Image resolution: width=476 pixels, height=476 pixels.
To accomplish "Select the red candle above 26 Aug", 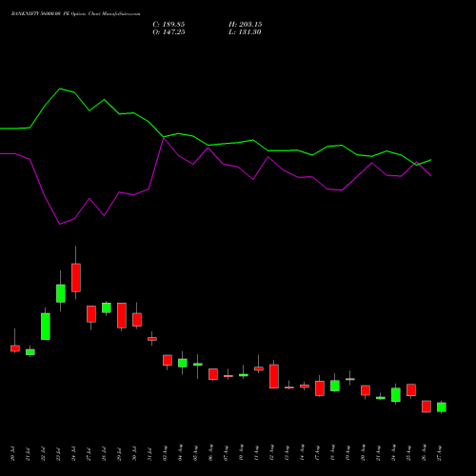I will [x=426, y=407].
